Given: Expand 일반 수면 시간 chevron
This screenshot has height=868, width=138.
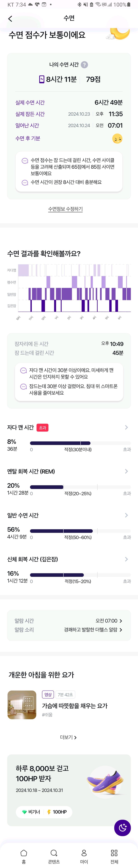Looking at the screenshot, I should (x=126, y=515).
